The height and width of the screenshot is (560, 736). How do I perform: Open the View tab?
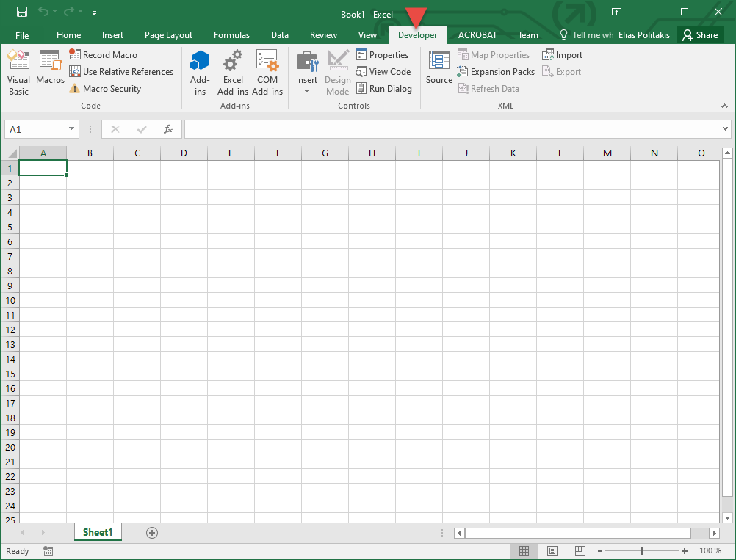pos(367,35)
